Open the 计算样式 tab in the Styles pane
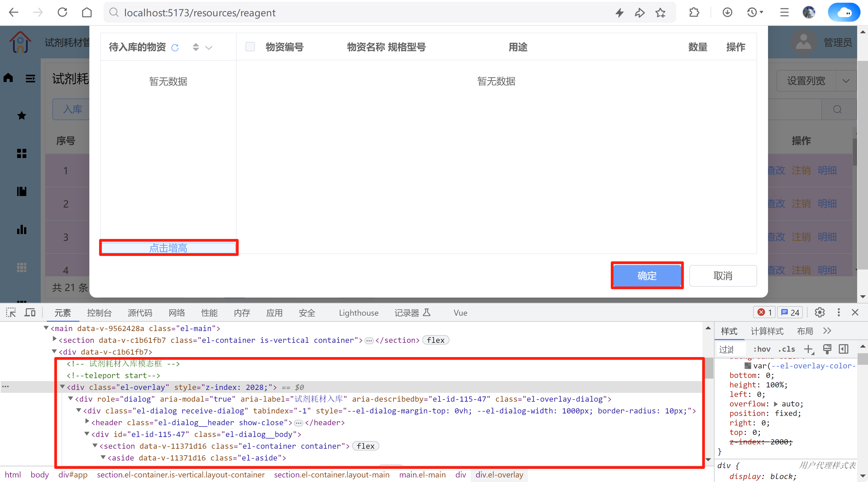Screen dimensions: 868x482 tap(767, 331)
